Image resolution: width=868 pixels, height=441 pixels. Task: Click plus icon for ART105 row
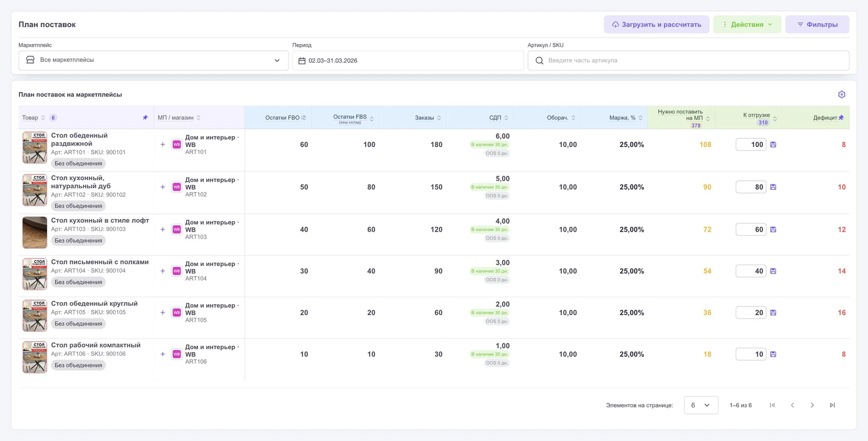pos(163,313)
